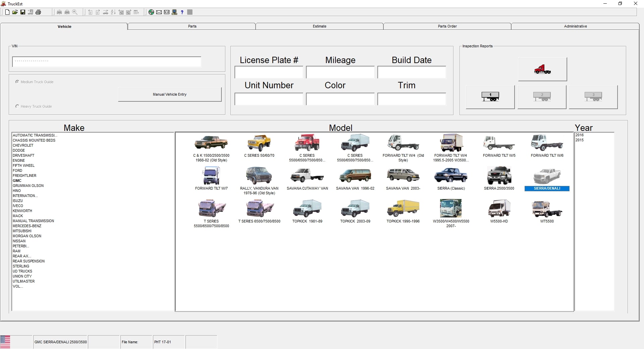Viewport: 644px width, 349px height.
Task: Click the envelope mail icon
Action: (159, 12)
